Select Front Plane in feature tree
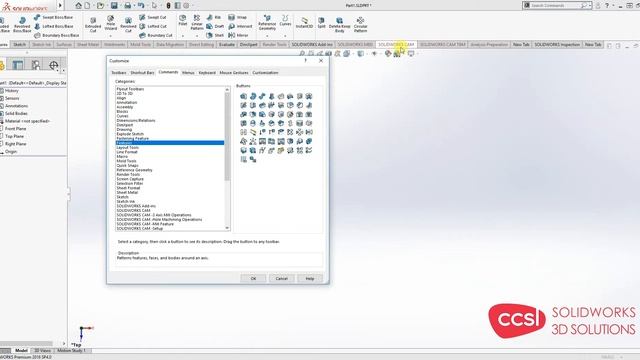This screenshot has height=360, width=640. click(16, 129)
